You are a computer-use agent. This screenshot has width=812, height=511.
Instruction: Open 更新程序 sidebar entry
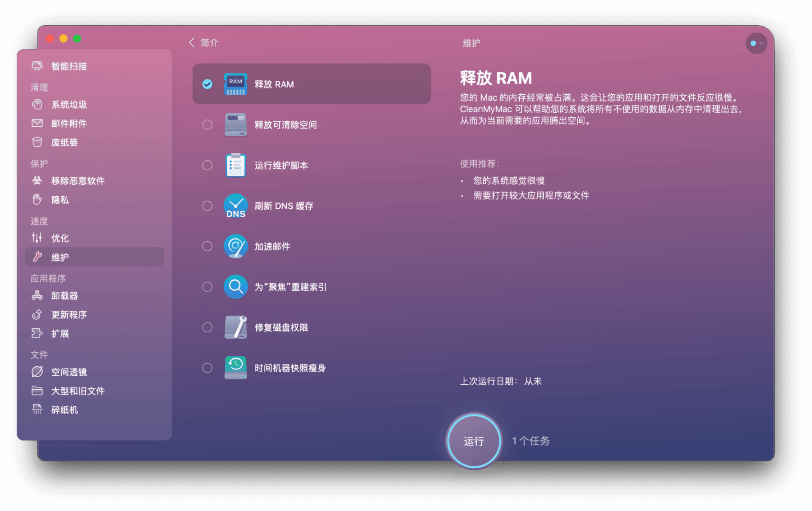(x=95, y=314)
